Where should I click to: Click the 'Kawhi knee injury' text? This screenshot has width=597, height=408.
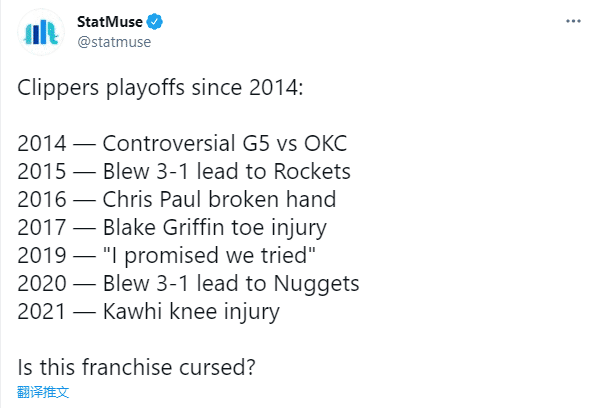pyautogui.click(x=191, y=312)
